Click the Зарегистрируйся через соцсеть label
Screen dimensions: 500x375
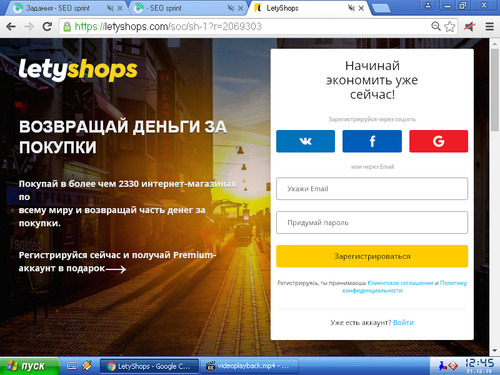pyautogui.click(x=372, y=119)
